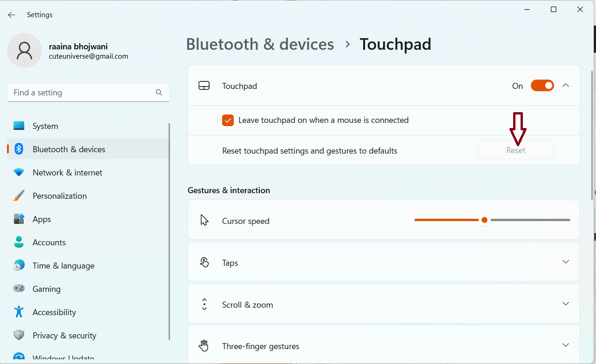Select Time & language in sidebar
This screenshot has width=596, height=364.
pos(63,266)
